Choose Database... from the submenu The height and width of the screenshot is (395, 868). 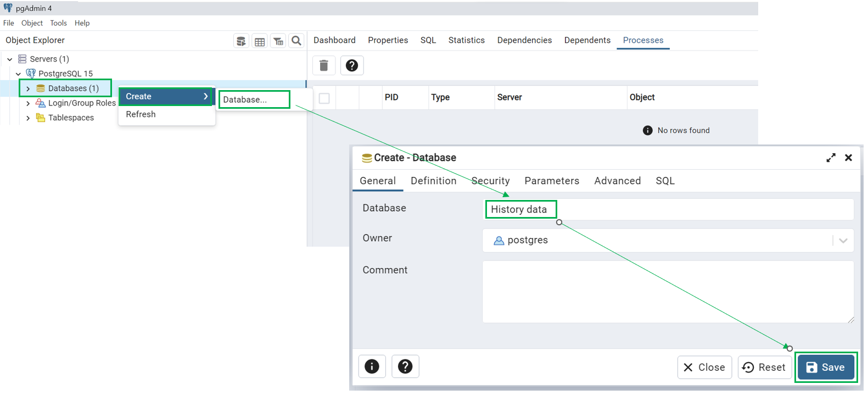tap(254, 99)
